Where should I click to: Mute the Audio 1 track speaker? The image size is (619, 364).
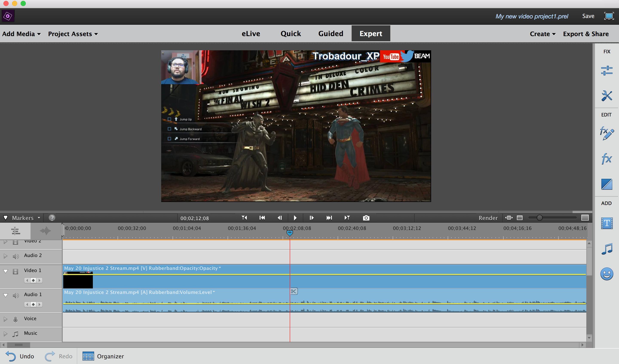point(16,295)
